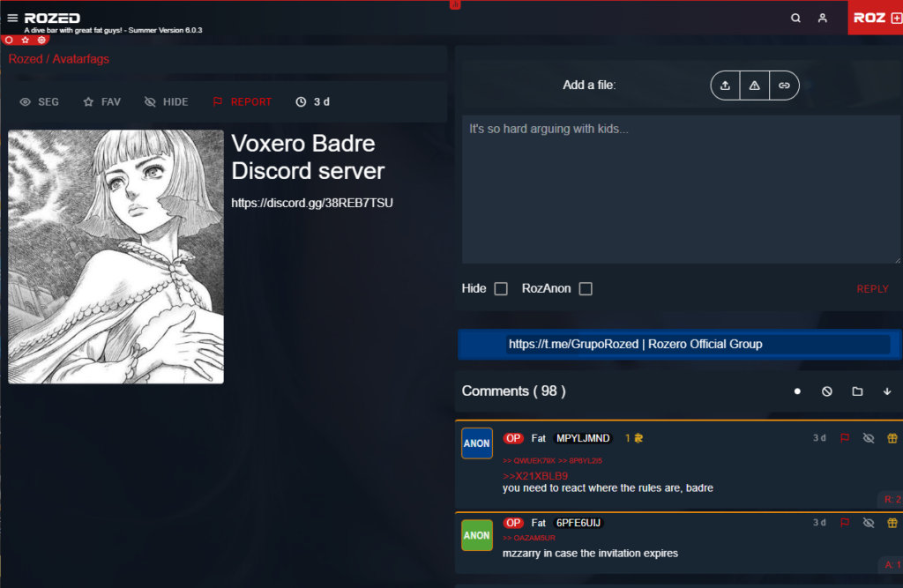This screenshot has height=588, width=903.
Task: Click the search magnifier icon
Action: [x=795, y=18]
